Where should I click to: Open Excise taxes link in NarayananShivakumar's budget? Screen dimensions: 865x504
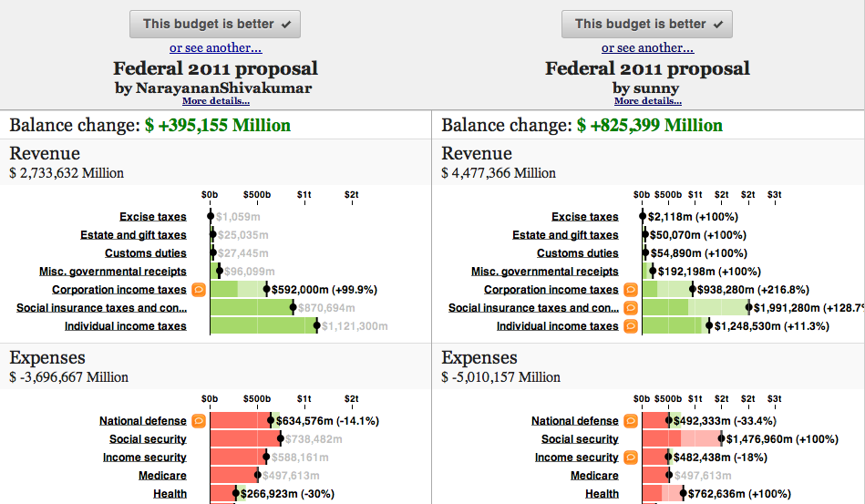[153, 217]
